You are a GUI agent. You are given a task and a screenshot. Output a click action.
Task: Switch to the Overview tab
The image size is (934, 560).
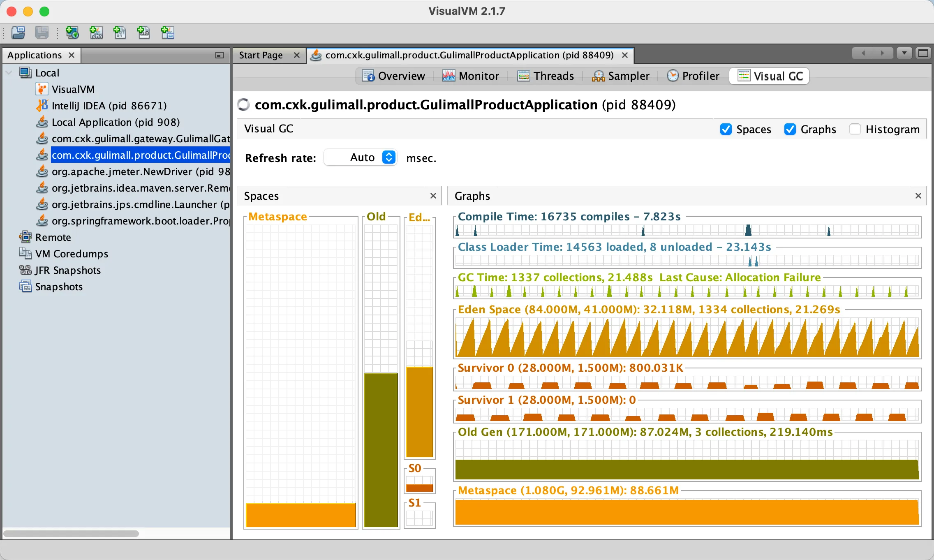tap(393, 76)
